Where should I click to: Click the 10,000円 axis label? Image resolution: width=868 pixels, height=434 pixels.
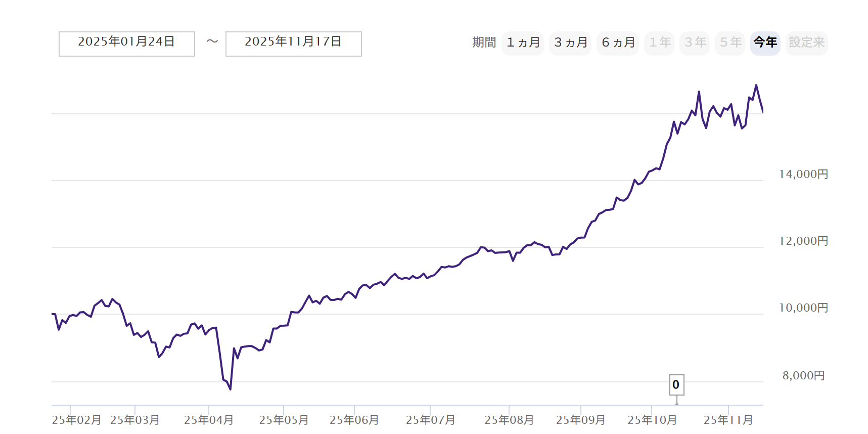pos(803,308)
